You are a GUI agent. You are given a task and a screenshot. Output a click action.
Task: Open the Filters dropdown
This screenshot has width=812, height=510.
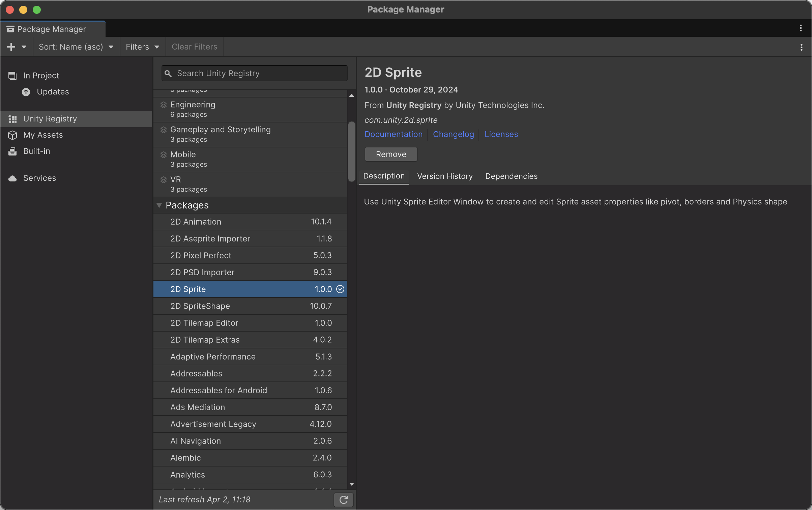point(143,47)
